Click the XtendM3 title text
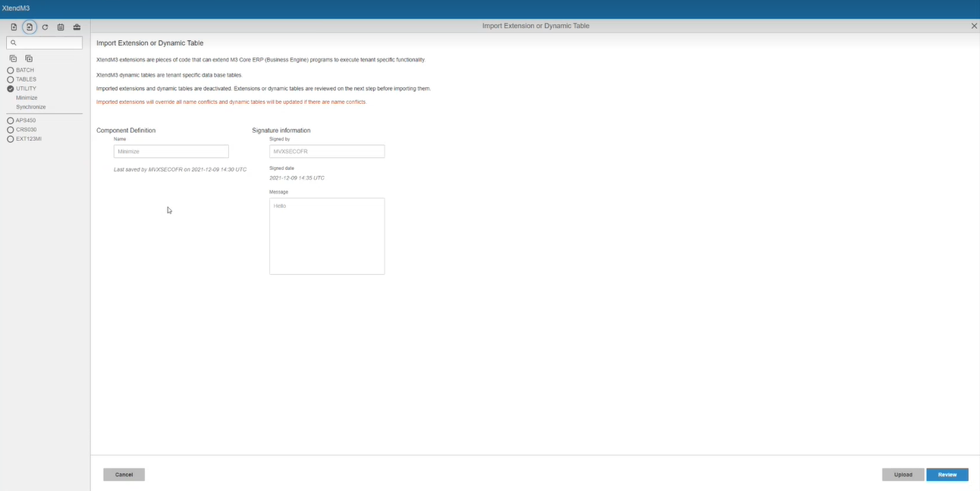Screen dimensions: 980x491 tap(16, 8)
